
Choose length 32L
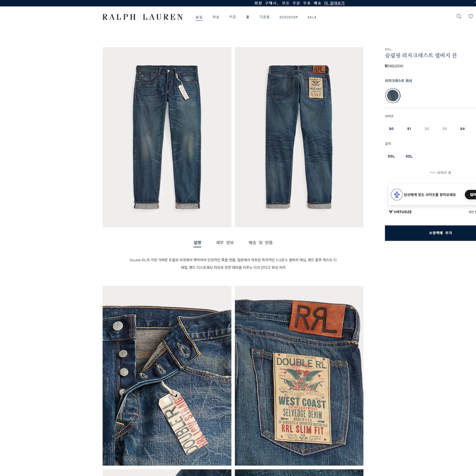tap(409, 157)
